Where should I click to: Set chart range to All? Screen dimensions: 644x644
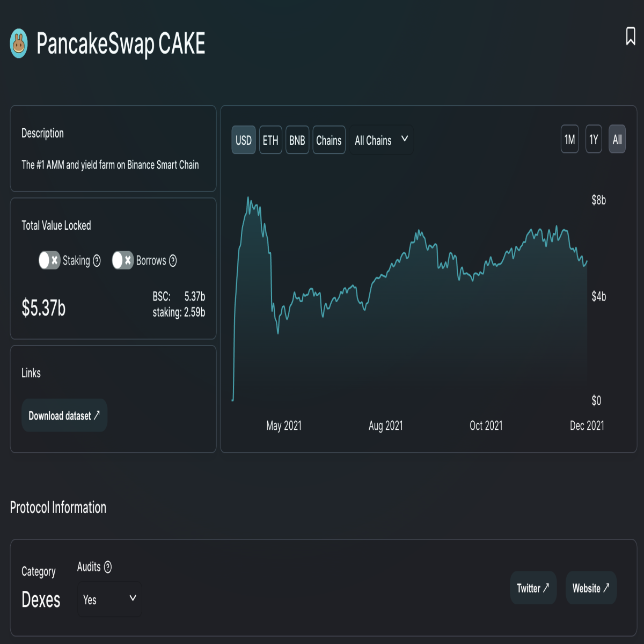pos(617,140)
